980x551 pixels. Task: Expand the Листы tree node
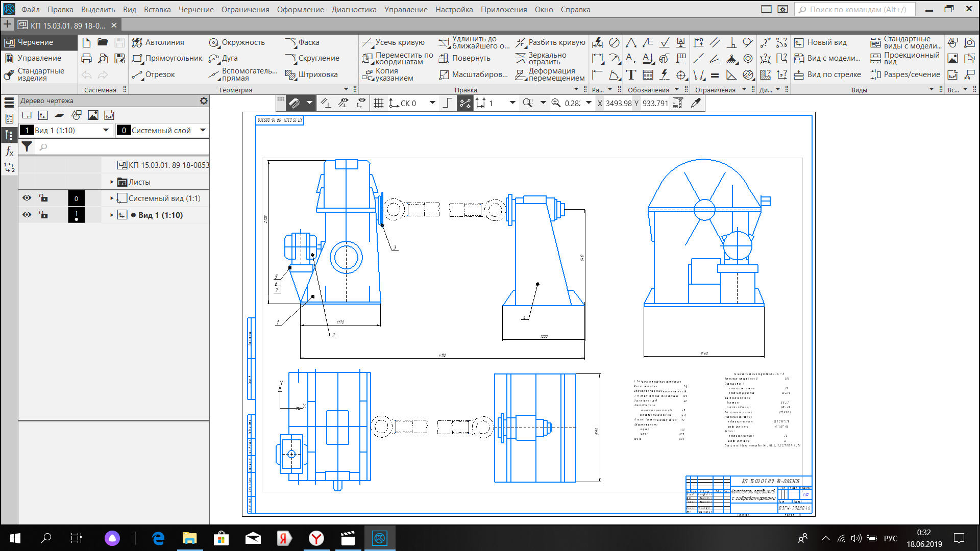pyautogui.click(x=112, y=182)
